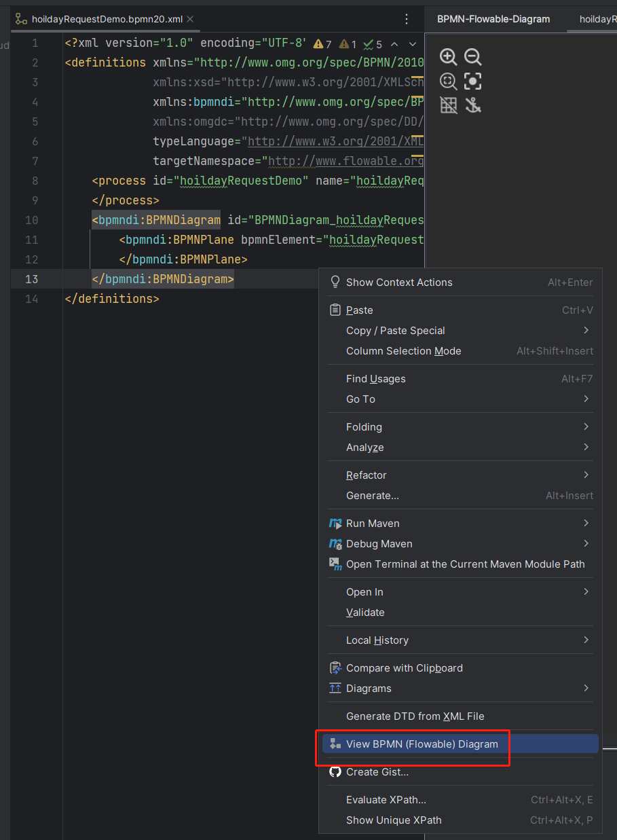Zoom out of the BPMN diagram

(x=472, y=57)
